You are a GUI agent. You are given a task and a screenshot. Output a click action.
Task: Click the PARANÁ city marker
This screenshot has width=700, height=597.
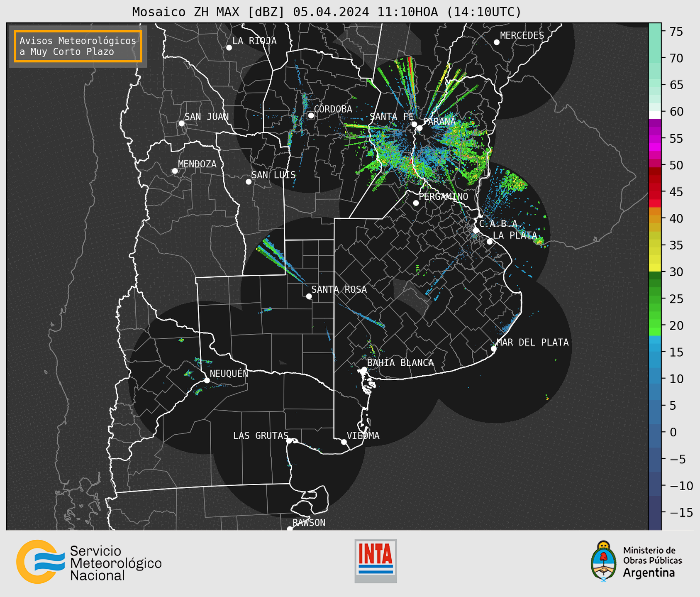(x=420, y=128)
